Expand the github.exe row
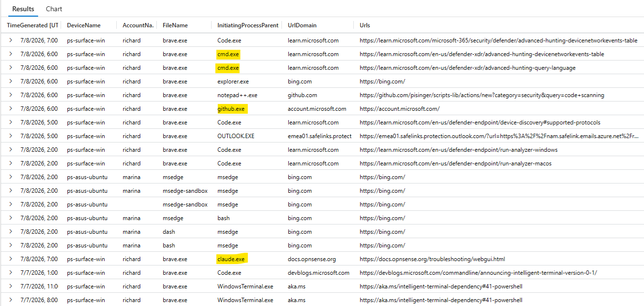This screenshot has width=644, height=306. 11,109
